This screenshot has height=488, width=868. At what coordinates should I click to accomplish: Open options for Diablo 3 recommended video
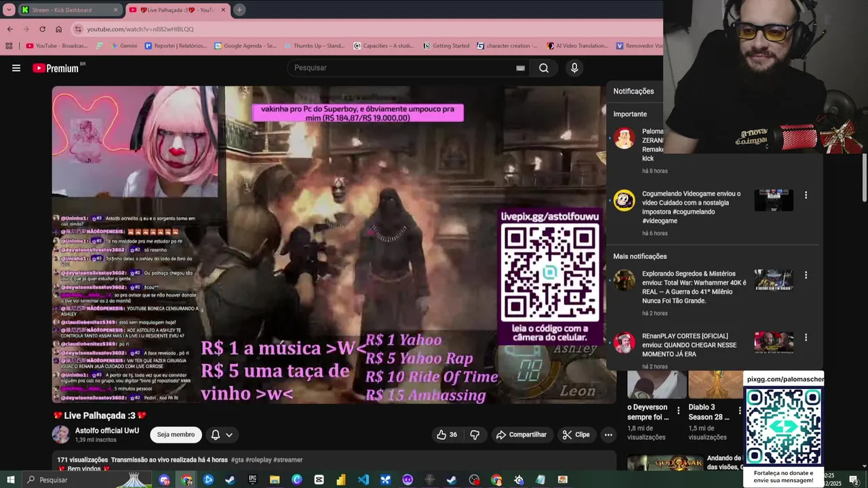pyautogui.click(x=739, y=411)
